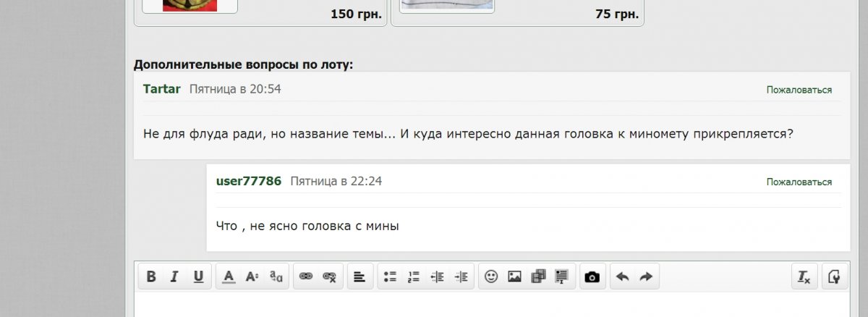Undo the last editor action

coord(622,276)
